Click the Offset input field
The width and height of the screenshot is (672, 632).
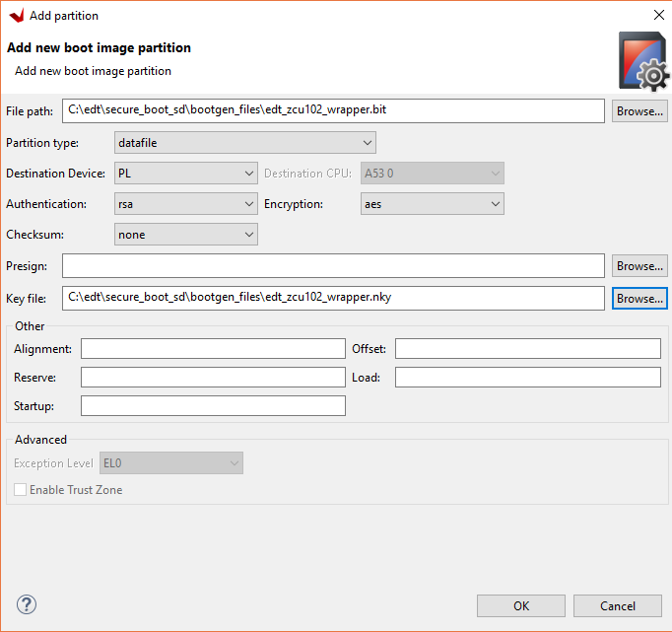(527, 349)
